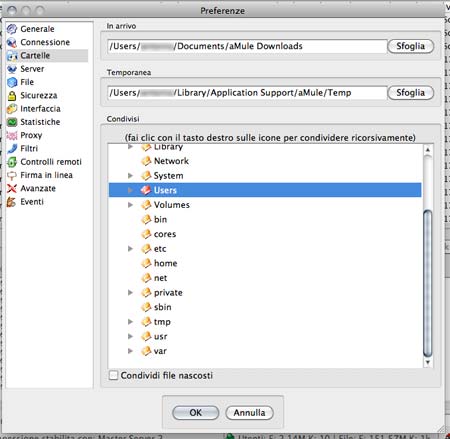Click the Volumes folder icon
The image size is (450, 439).
point(146,205)
